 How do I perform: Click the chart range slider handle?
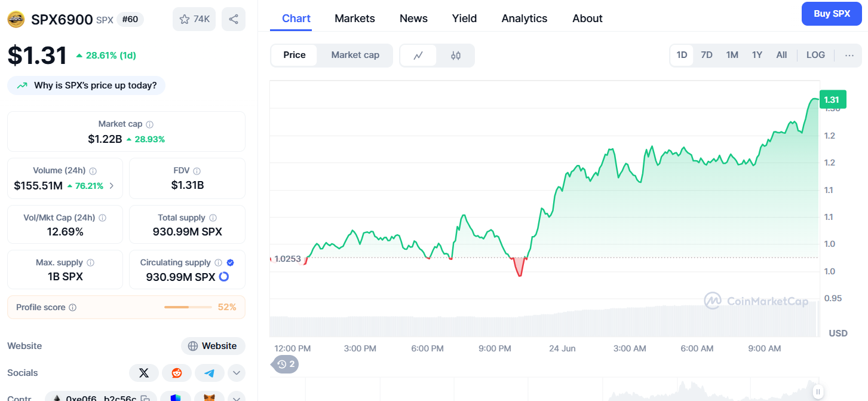[x=818, y=392]
